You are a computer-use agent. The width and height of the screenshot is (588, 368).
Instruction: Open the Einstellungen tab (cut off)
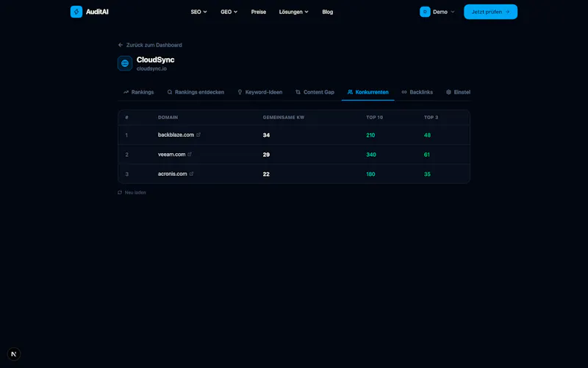click(458, 92)
